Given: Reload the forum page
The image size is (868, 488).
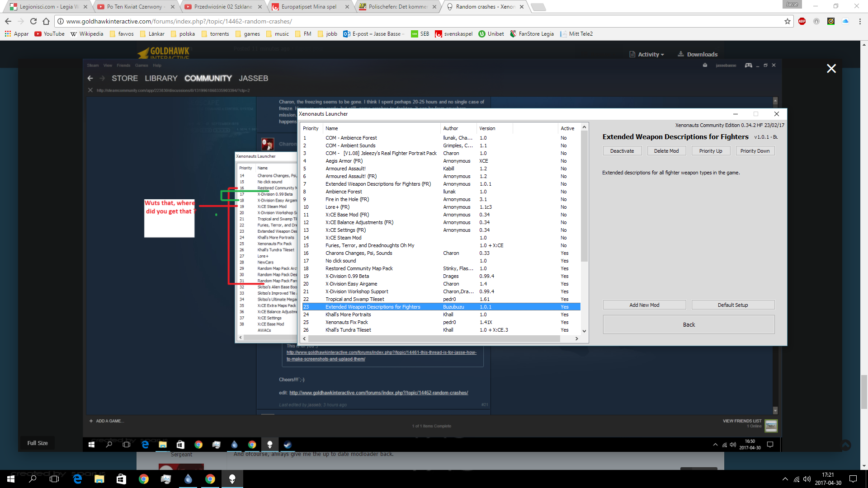Looking at the screenshot, I should tap(33, 21).
